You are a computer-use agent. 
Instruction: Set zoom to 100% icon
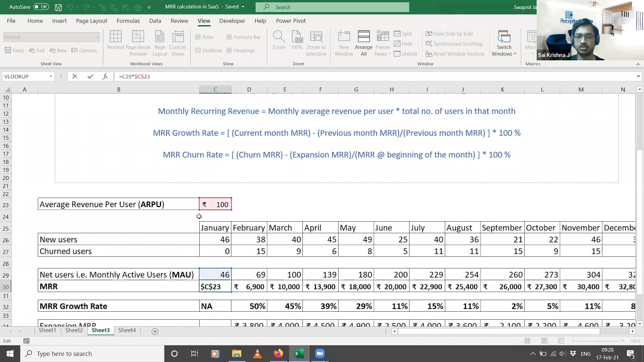(296, 40)
